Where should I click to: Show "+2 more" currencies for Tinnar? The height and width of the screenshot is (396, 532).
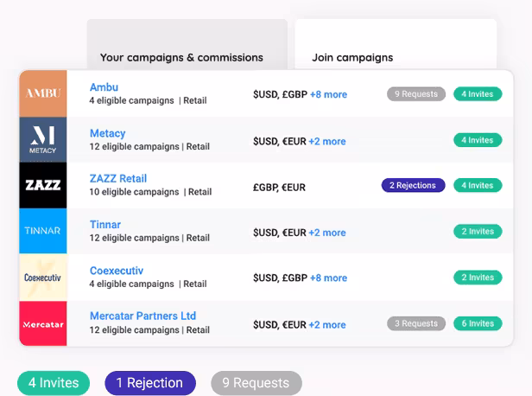pos(327,233)
